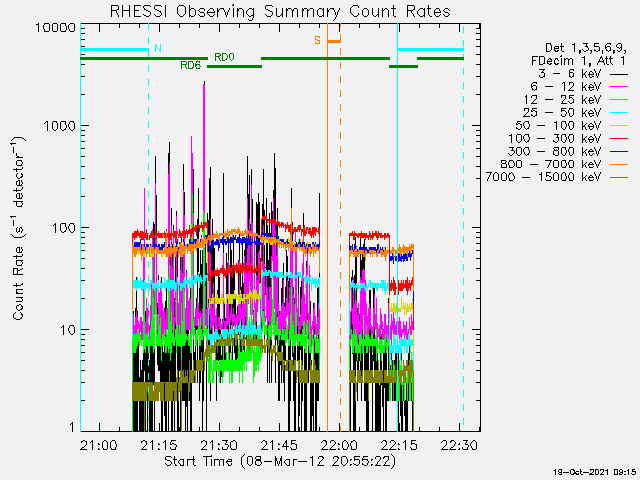Click the '10' y-axis label

[68, 330]
